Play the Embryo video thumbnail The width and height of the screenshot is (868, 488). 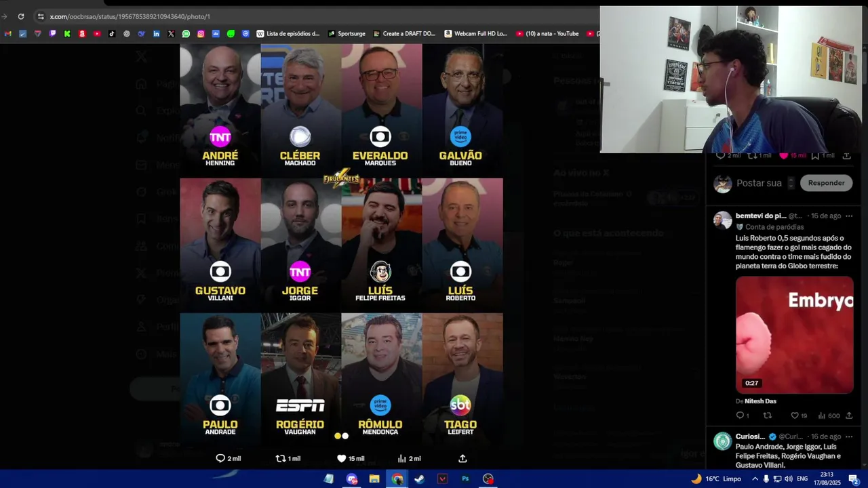pyautogui.click(x=794, y=335)
